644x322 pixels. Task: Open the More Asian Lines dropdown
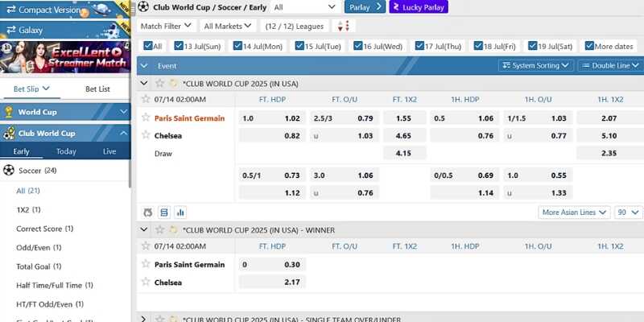coord(574,213)
